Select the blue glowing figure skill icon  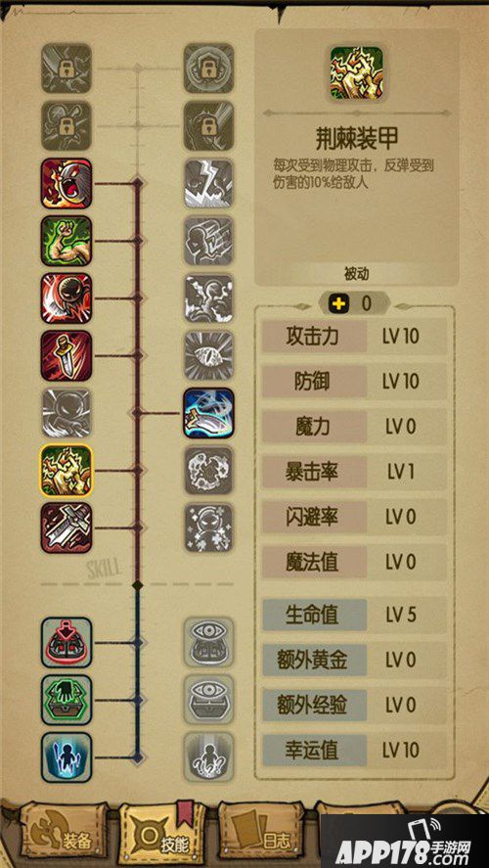click(67, 757)
